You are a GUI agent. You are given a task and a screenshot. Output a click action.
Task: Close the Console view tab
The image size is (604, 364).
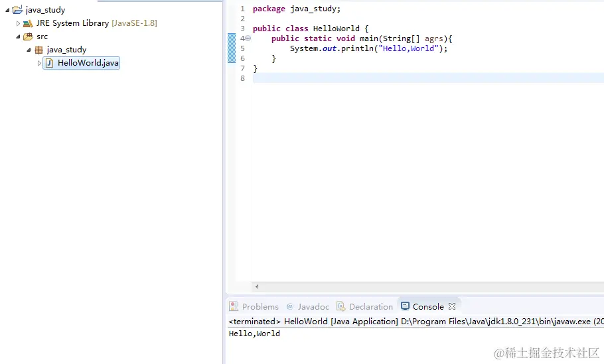pos(452,306)
